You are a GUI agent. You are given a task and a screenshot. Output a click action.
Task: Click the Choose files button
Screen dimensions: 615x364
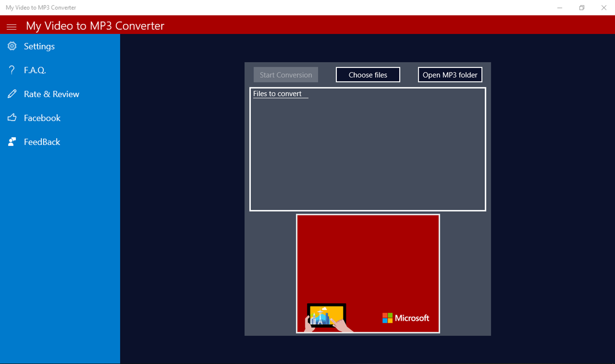pyautogui.click(x=368, y=75)
